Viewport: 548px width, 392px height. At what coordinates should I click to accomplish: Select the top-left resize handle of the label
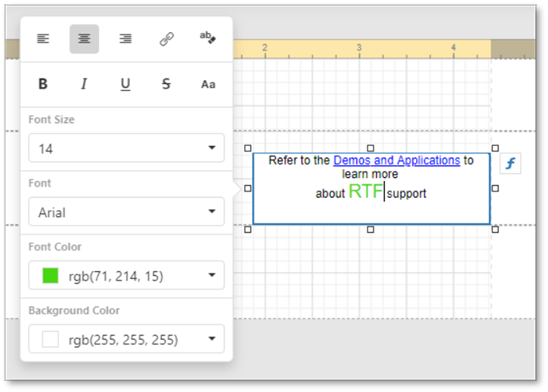tap(248, 148)
